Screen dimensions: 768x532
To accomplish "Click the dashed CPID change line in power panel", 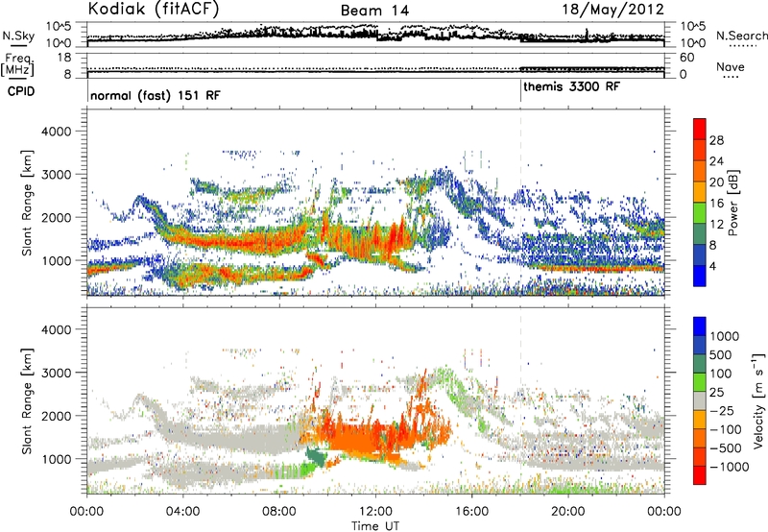I will click(520, 203).
